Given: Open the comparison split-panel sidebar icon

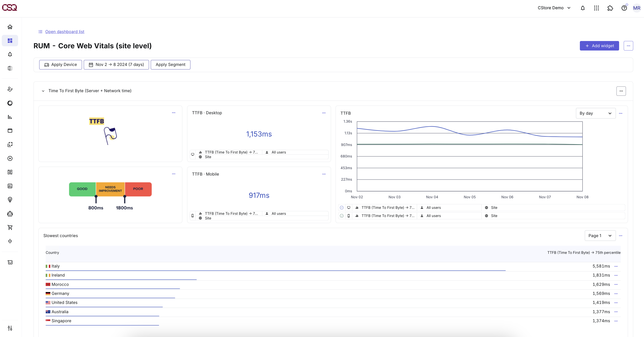Looking at the screenshot, I should [x=10, y=68].
